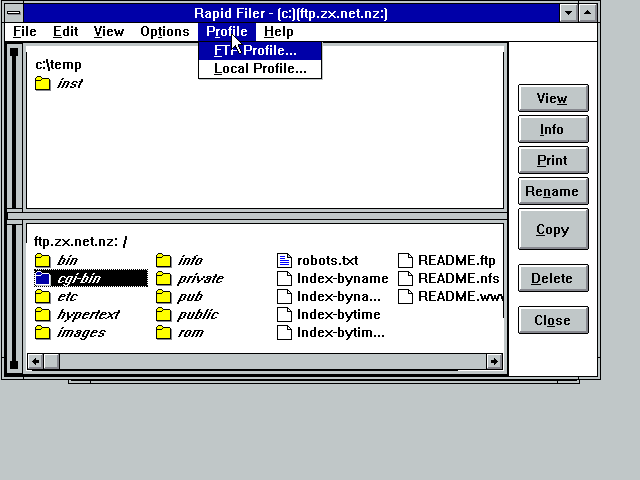Image resolution: width=640 pixels, height=480 pixels.
Task: Click the etc folder name
Action: 67,296
